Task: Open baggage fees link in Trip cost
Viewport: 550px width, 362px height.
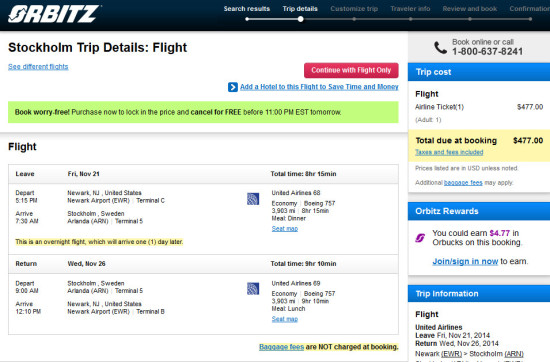Action: coord(463,183)
